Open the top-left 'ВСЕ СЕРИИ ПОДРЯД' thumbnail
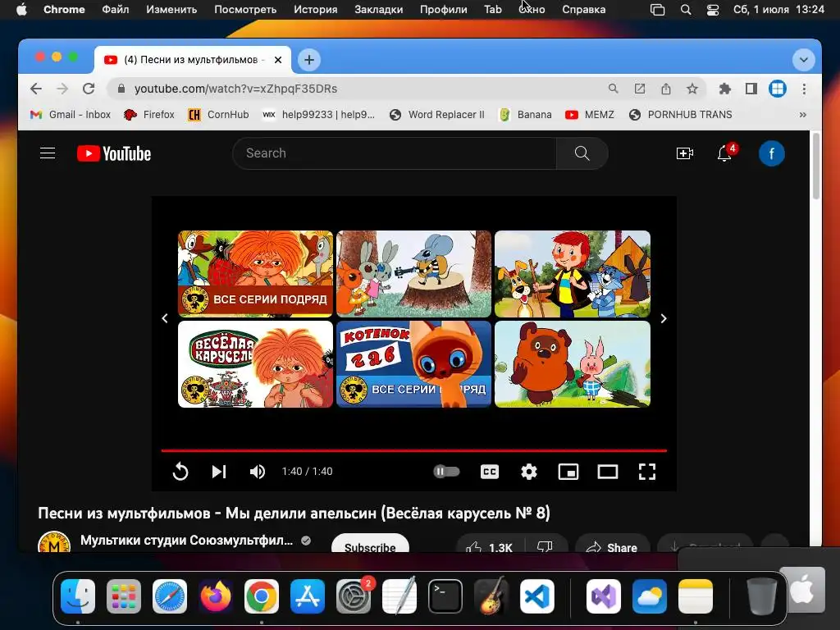This screenshot has width=840, height=630. tap(256, 274)
